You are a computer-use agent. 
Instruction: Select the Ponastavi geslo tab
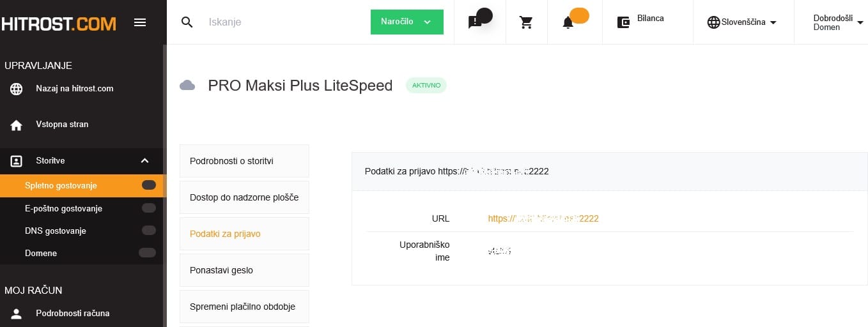[244, 270]
